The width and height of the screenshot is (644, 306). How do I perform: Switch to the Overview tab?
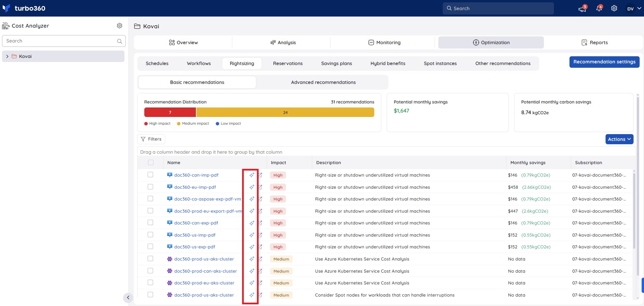click(x=183, y=42)
